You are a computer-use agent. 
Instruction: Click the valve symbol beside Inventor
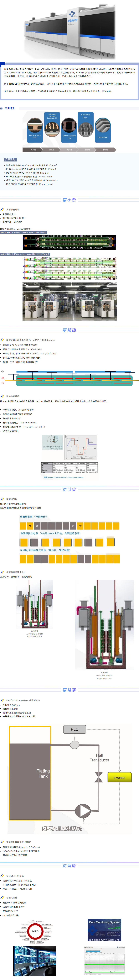(99, 777)
